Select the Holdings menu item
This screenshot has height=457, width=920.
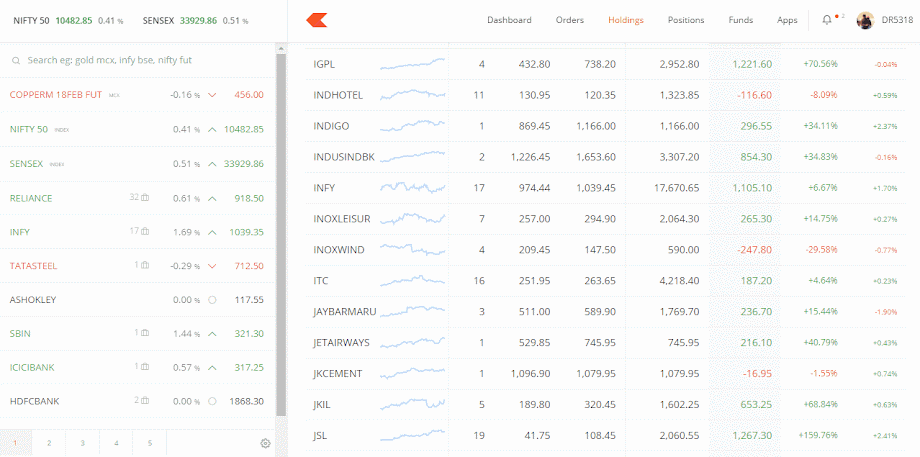625,20
